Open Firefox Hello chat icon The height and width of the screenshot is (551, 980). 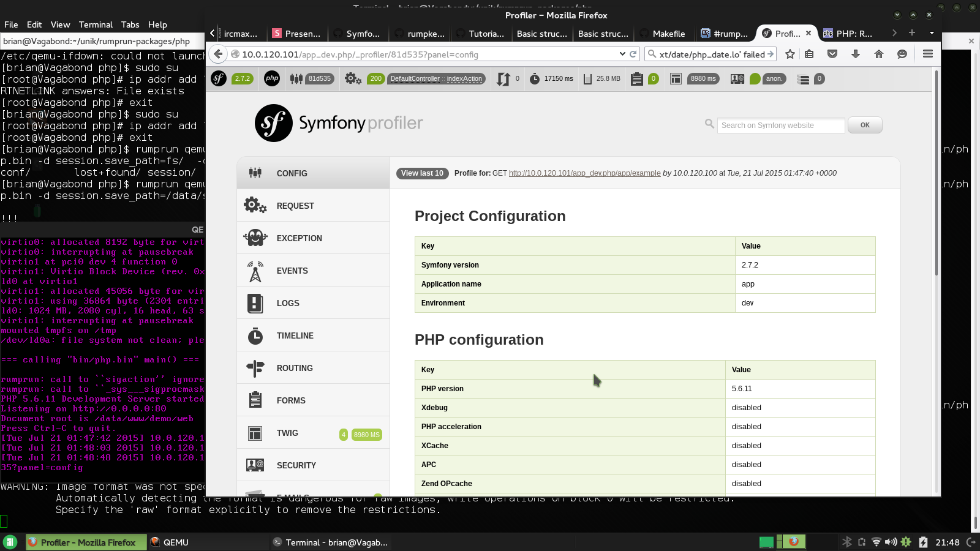coord(902,54)
